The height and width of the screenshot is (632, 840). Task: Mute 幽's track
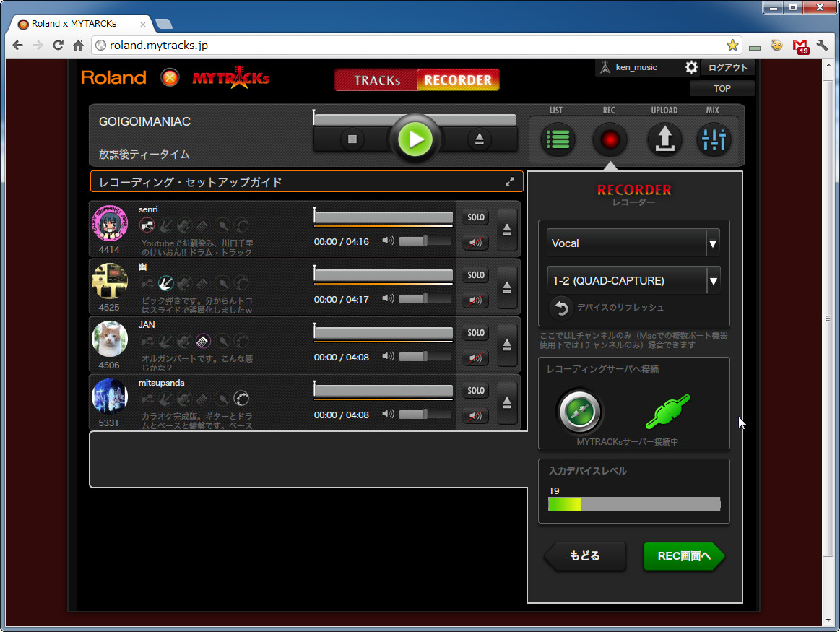(476, 300)
